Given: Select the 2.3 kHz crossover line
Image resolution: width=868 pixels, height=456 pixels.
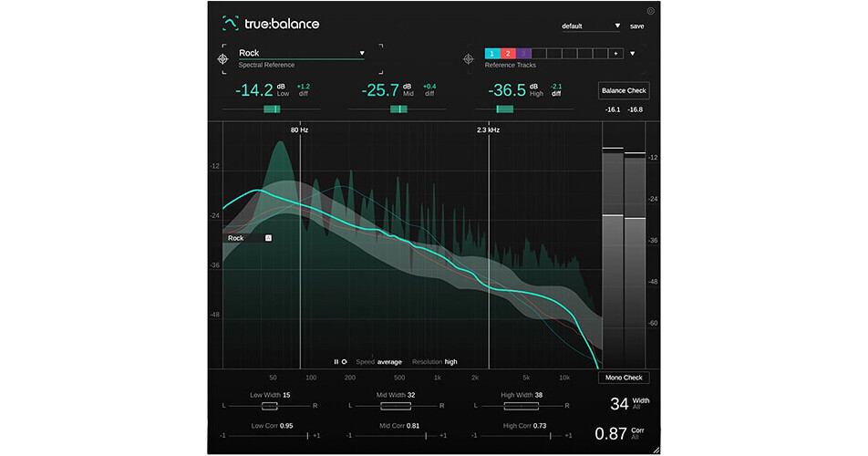Looking at the screenshot, I should pyautogui.click(x=489, y=246).
